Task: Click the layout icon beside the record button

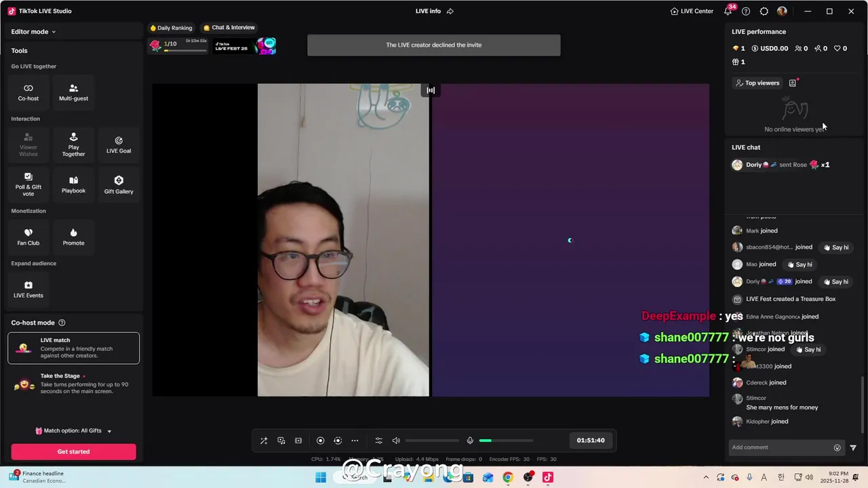Action: point(298,441)
